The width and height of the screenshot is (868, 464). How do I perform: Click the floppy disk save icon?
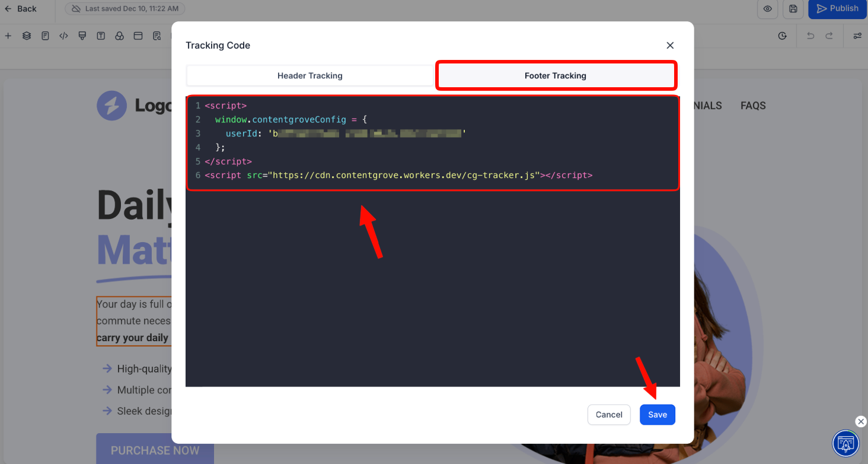click(793, 9)
